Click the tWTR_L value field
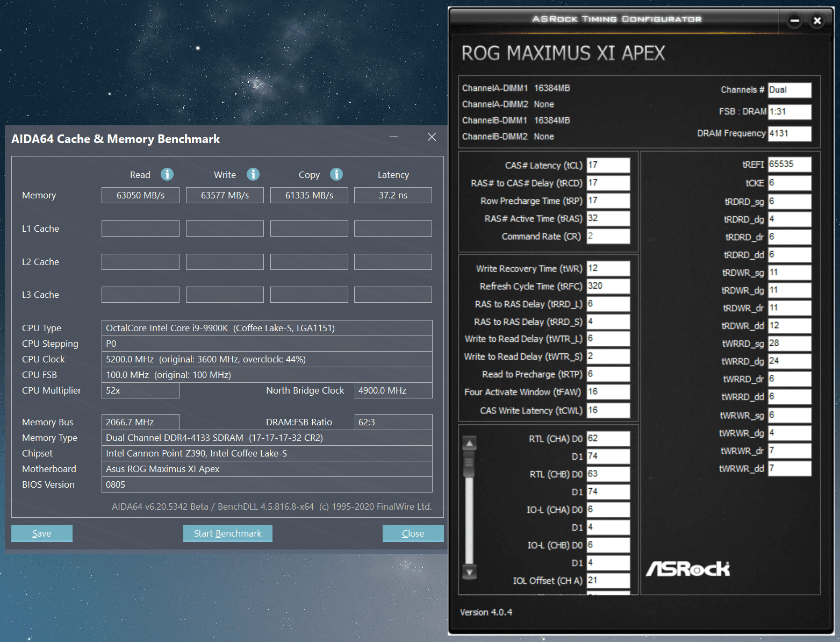Screen dimensions: 840x642 [x=608, y=339]
